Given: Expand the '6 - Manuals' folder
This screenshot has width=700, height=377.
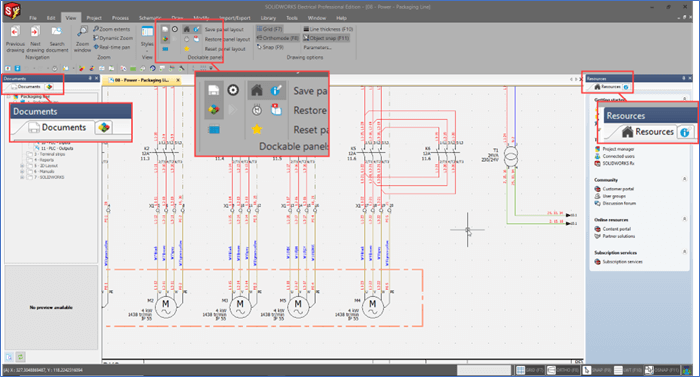Looking at the screenshot, I should 22,172.
